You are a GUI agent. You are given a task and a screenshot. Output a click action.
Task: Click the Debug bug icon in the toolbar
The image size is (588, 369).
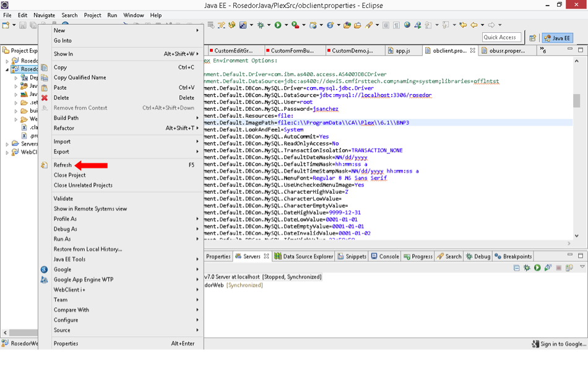click(260, 25)
